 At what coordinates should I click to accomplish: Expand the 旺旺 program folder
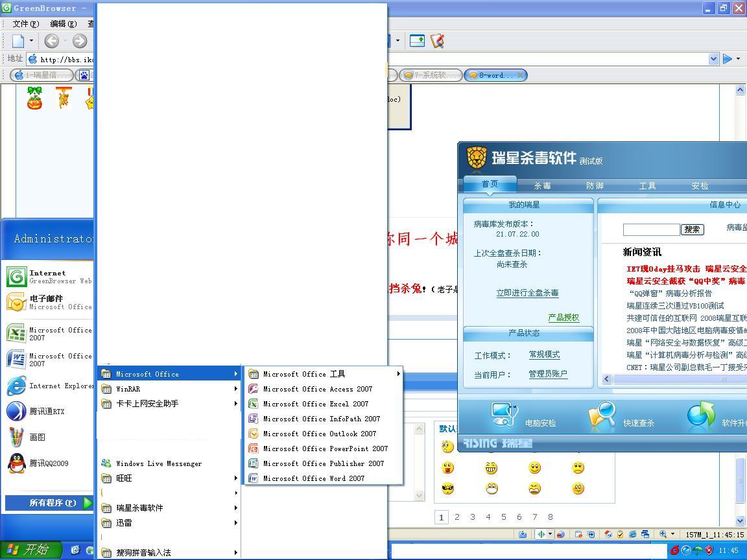pyautogui.click(x=169, y=478)
